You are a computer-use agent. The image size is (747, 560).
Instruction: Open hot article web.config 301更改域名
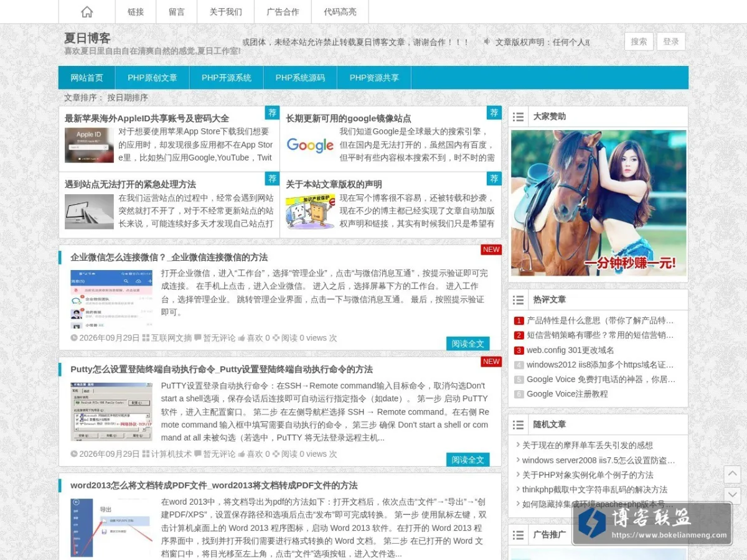tap(570, 350)
